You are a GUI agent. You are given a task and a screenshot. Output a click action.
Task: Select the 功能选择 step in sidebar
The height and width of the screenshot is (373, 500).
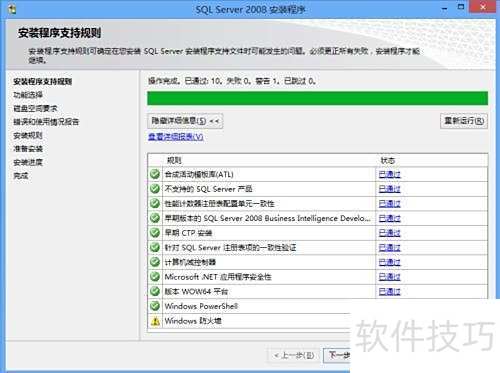click(x=28, y=95)
